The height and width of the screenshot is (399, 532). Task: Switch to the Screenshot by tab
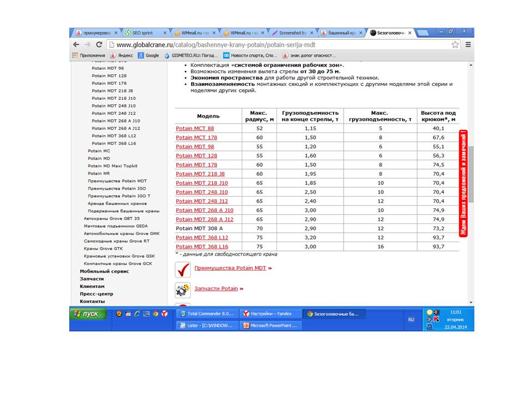coord(293,33)
